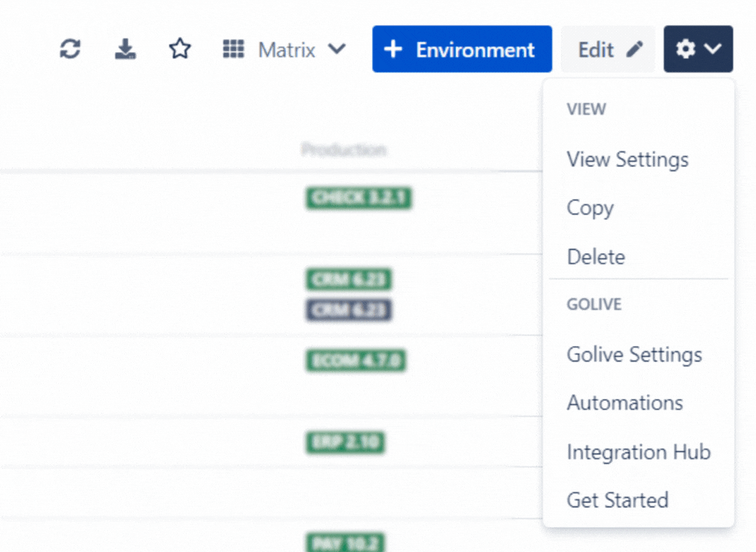Select Delete from the dropdown menu

click(x=596, y=257)
